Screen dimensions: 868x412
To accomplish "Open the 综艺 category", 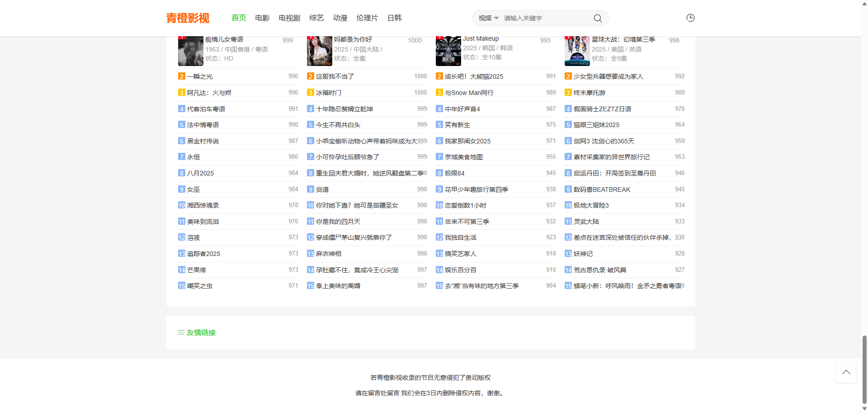I will [x=316, y=18].
